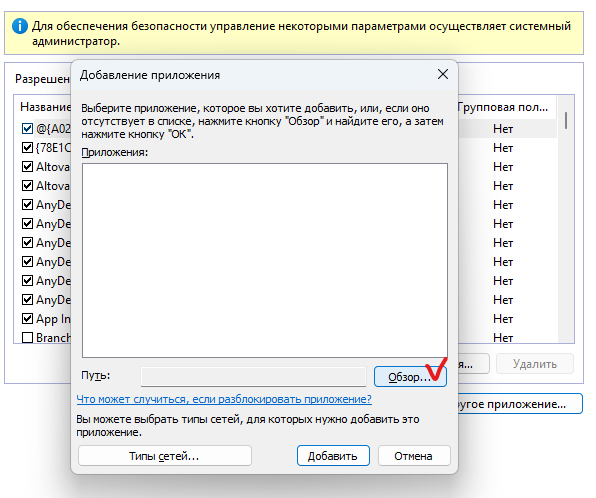Click the Название column header
Viewport: 596px width, 498px height.
pyautogui.click(x=45, y=107)
